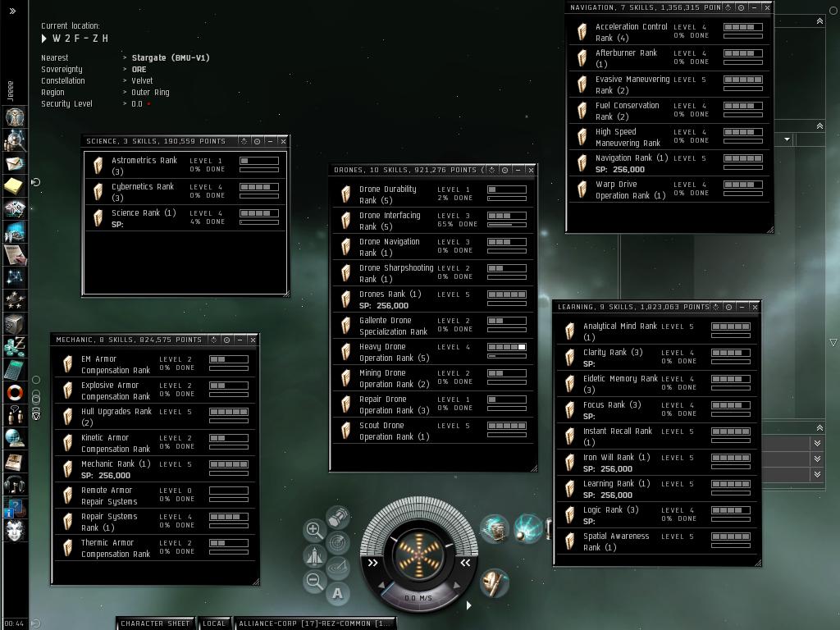Activate the cyan shield-sphere module icon
This screenshot has height=630, width=840.
pyautogui.click(x=527, y=528)
